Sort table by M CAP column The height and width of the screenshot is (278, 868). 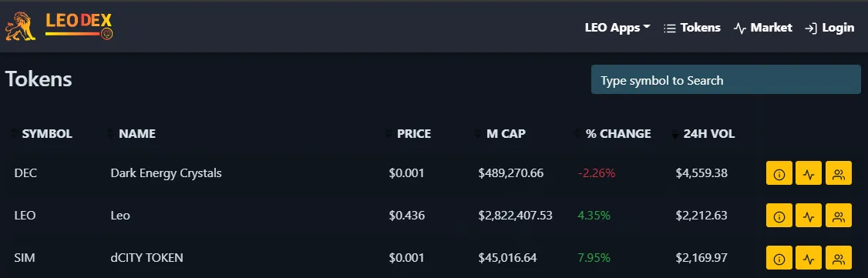(x=500, y=134)
